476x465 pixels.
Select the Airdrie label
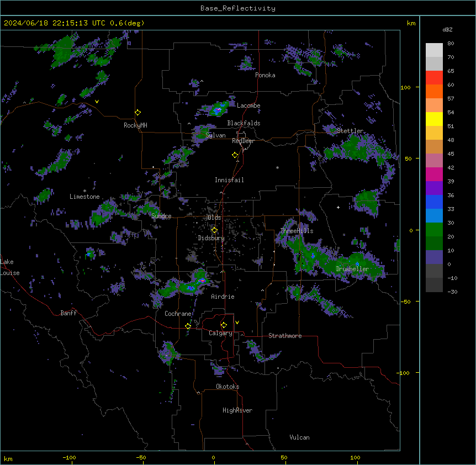pyautogui.click(x=223, y=297)
